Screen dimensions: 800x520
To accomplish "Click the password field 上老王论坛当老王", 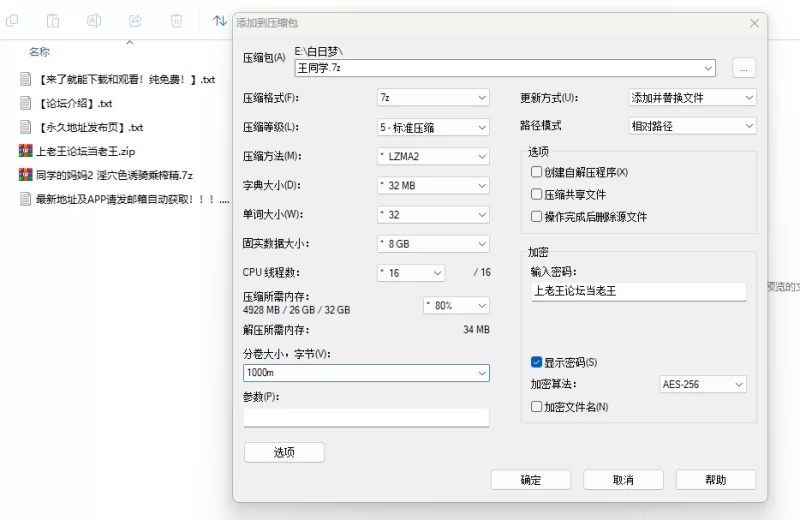I will click(638, 291).
